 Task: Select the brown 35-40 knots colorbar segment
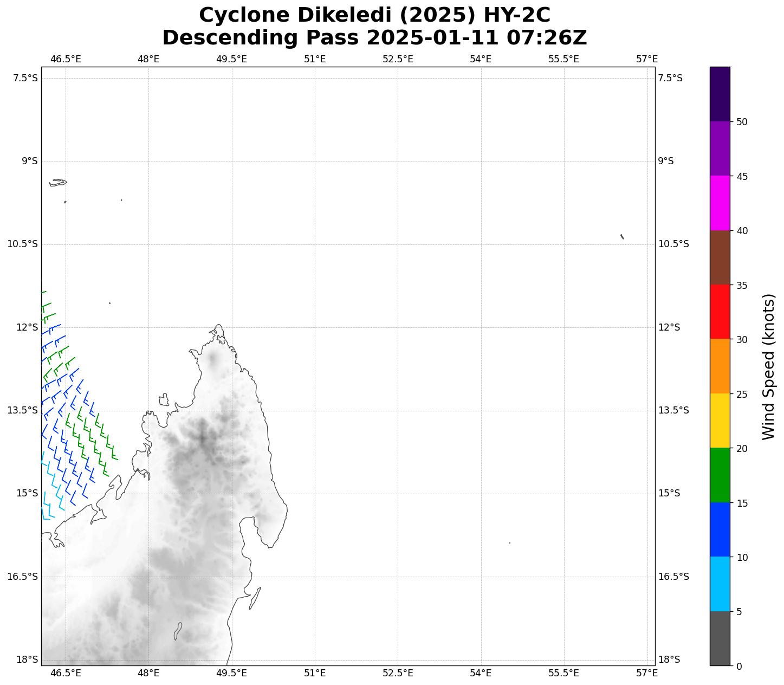[x=720, y=257]
